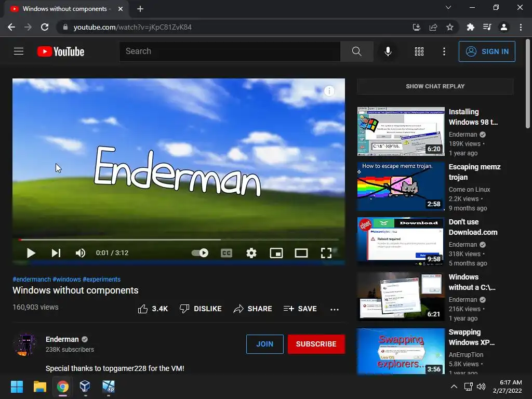Switch to theater mode
532x399 pixels.
[301, 253]
